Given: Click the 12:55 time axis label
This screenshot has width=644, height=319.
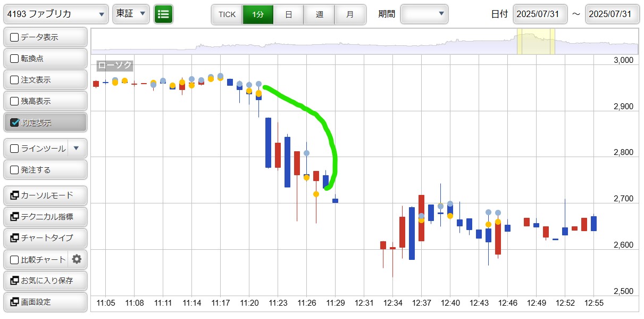Looking at the screenshot, I should pos(593,302).
